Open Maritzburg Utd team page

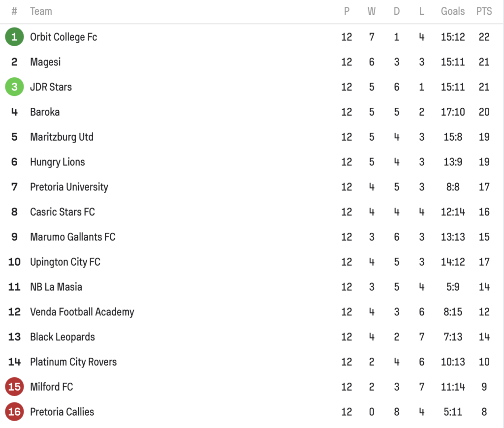pos(62,137)
